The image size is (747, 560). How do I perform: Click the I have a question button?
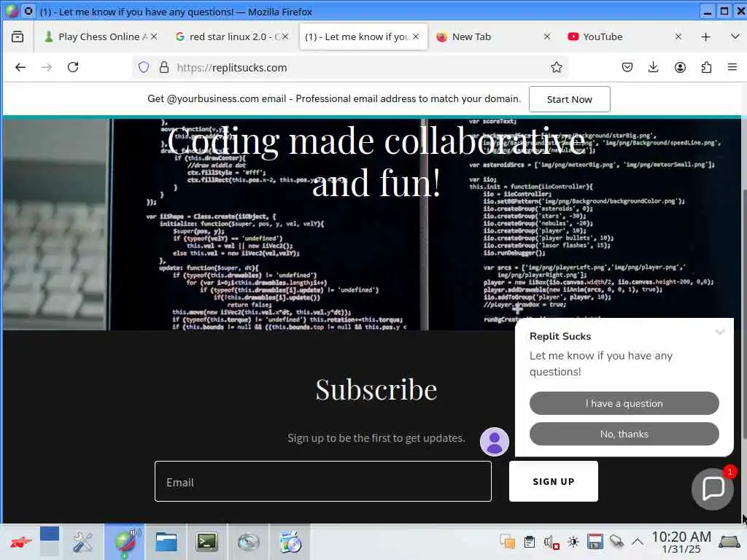pyautogui.click(x=624, y=403)
